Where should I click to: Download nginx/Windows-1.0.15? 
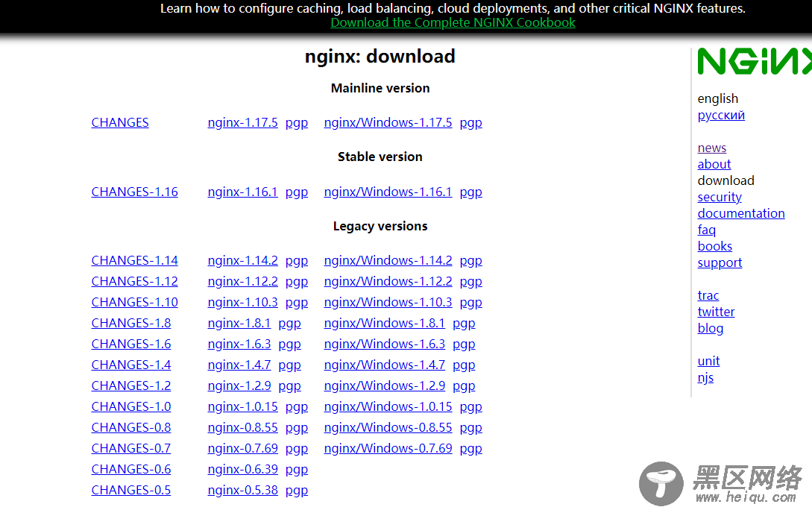tap(388, 406)
